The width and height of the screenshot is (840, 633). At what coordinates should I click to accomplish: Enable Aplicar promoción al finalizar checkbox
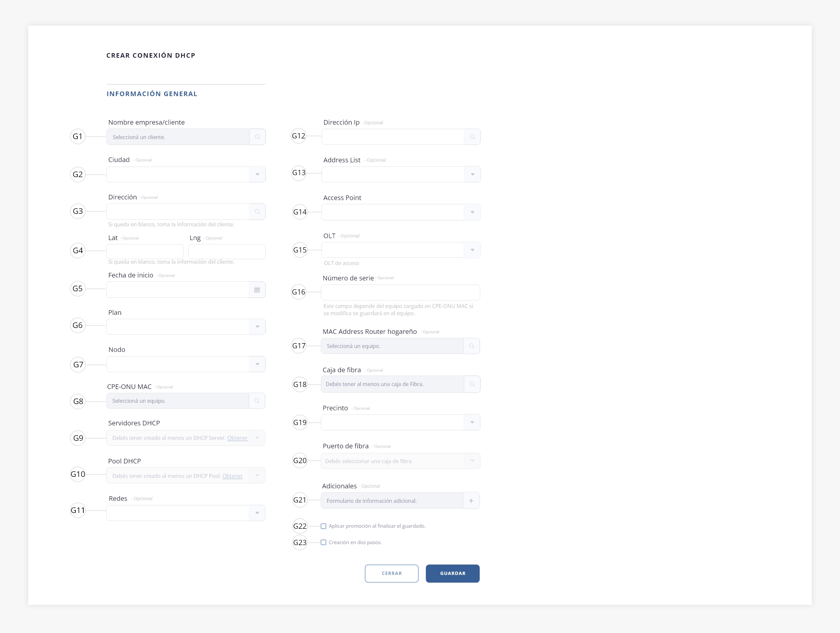(x=323, y=526)
